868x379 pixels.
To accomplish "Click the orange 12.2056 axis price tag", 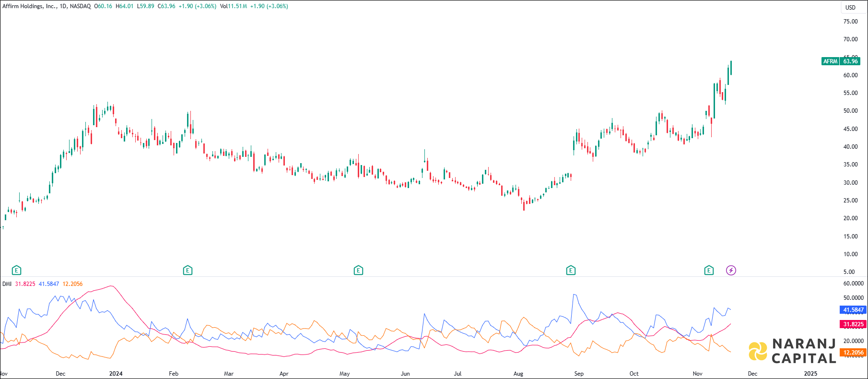I will coord(853,353).
